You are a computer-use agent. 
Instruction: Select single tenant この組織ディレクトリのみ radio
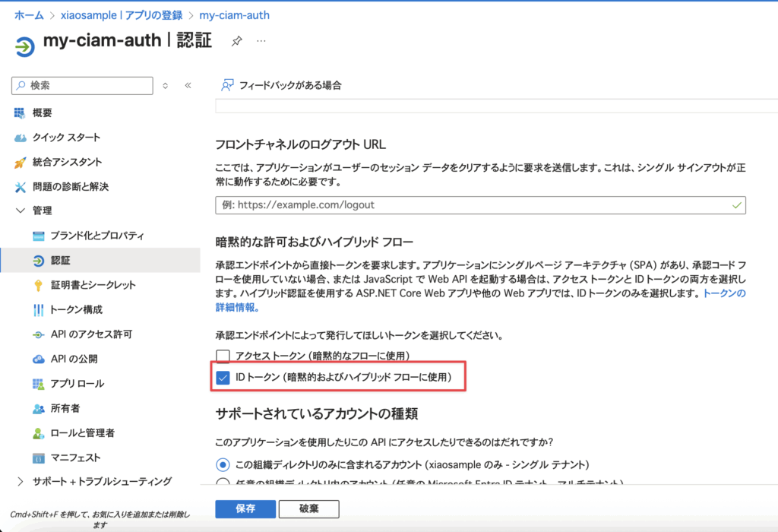coord(223,464)
